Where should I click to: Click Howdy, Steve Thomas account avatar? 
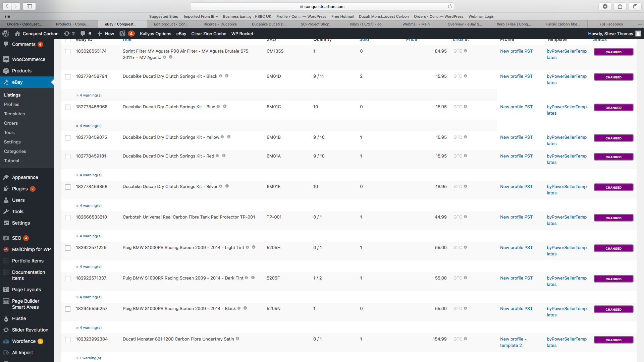point(638,34)
